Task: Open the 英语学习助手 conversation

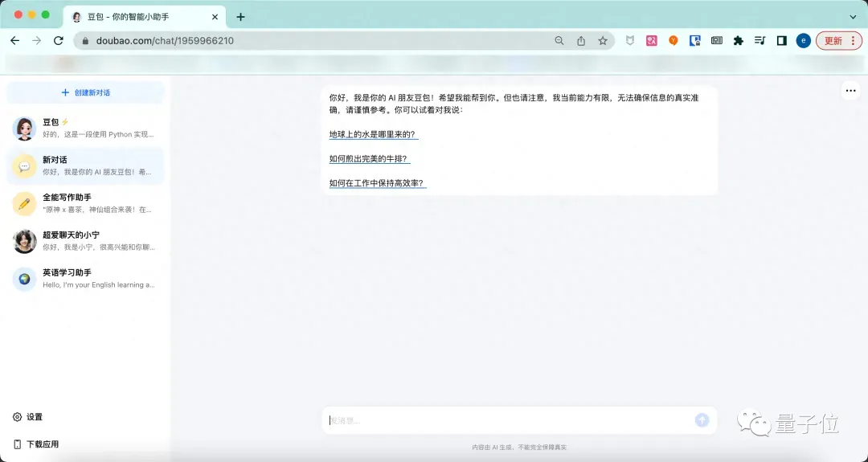Action: [x=85, y=279]
